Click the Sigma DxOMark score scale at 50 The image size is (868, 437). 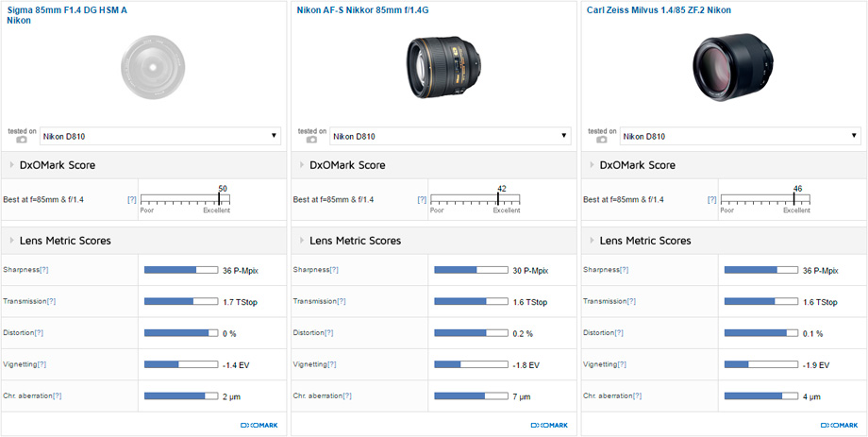click(221, 199)
